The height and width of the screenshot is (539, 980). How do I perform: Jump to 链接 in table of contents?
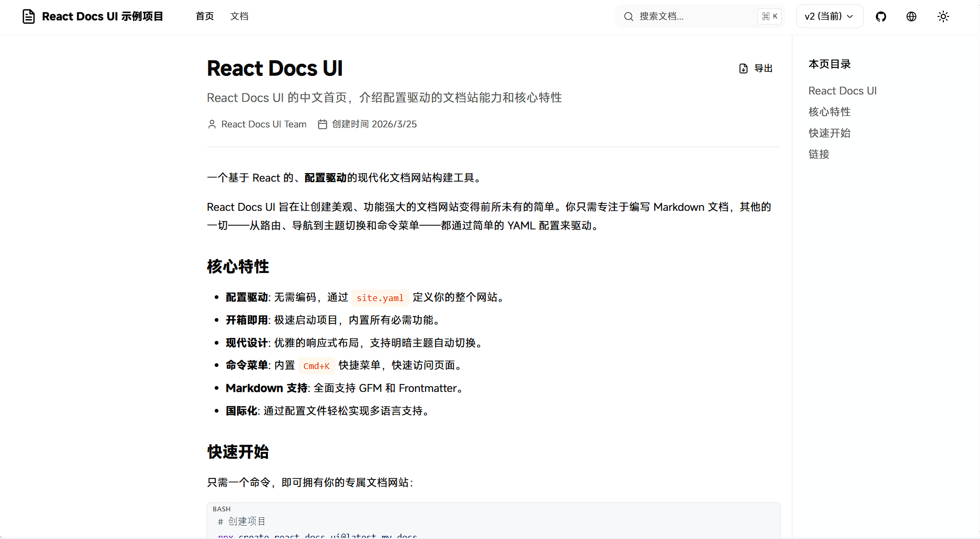click(x=819, y=155)
